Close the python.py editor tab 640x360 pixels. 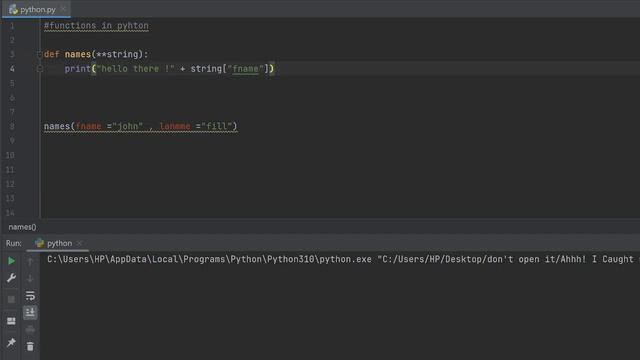pyautogui.click(x=63, y=9)
